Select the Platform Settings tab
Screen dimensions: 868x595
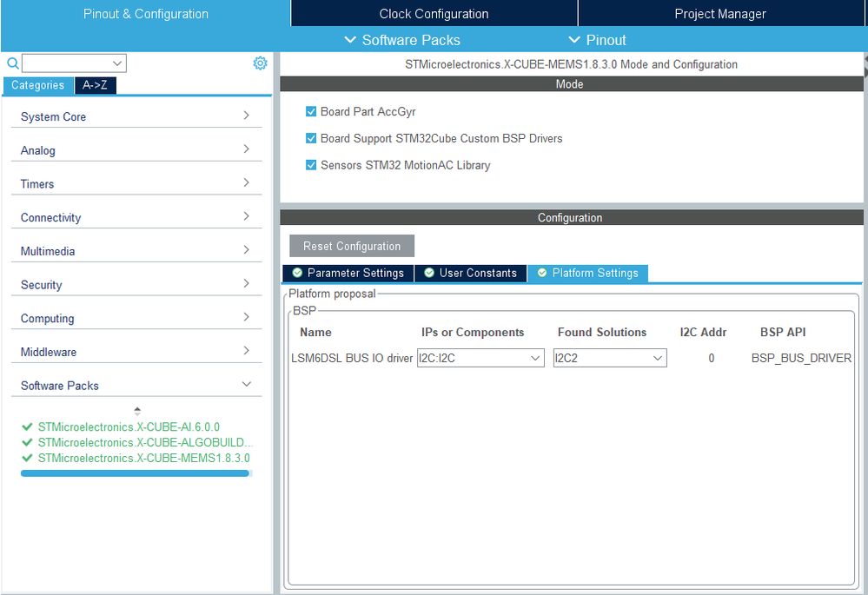pyautogui.click(x=587, y=273)
